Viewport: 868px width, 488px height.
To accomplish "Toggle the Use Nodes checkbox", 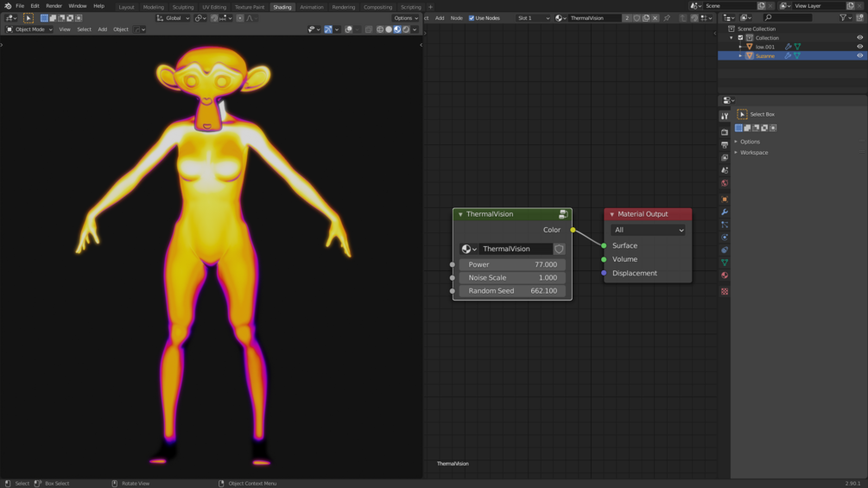I will [472, 18].
